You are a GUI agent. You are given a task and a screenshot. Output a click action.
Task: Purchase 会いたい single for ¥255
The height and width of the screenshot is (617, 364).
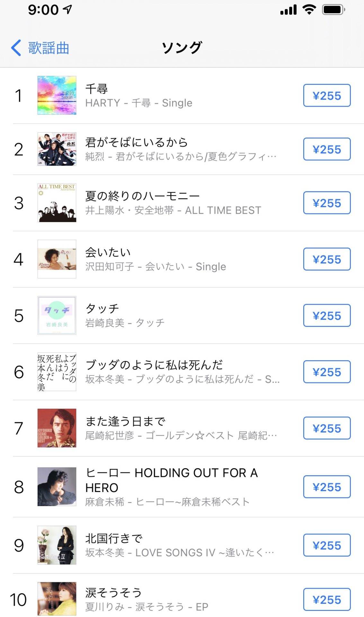coord(327,259)
